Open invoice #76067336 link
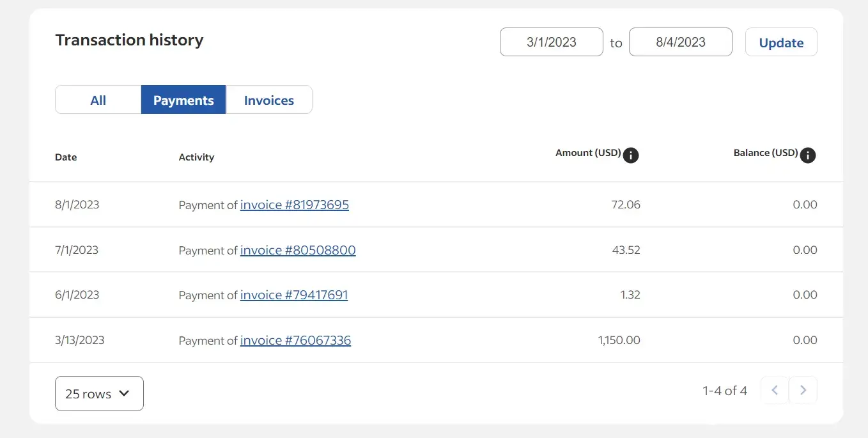868x438 pixels. 295,340
